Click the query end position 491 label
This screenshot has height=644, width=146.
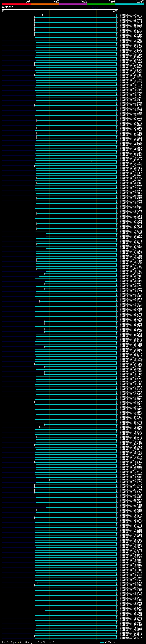click(115, 11)
